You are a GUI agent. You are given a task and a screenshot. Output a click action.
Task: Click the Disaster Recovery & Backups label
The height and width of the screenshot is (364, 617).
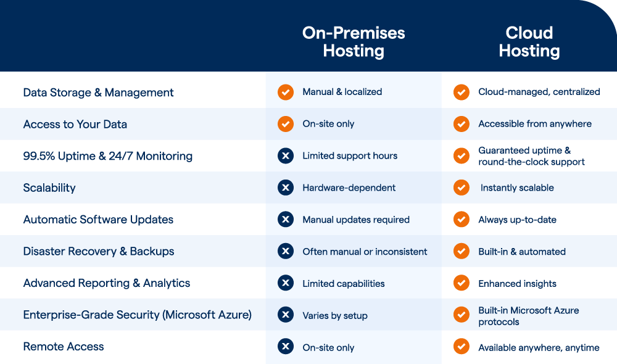point(99,252)
